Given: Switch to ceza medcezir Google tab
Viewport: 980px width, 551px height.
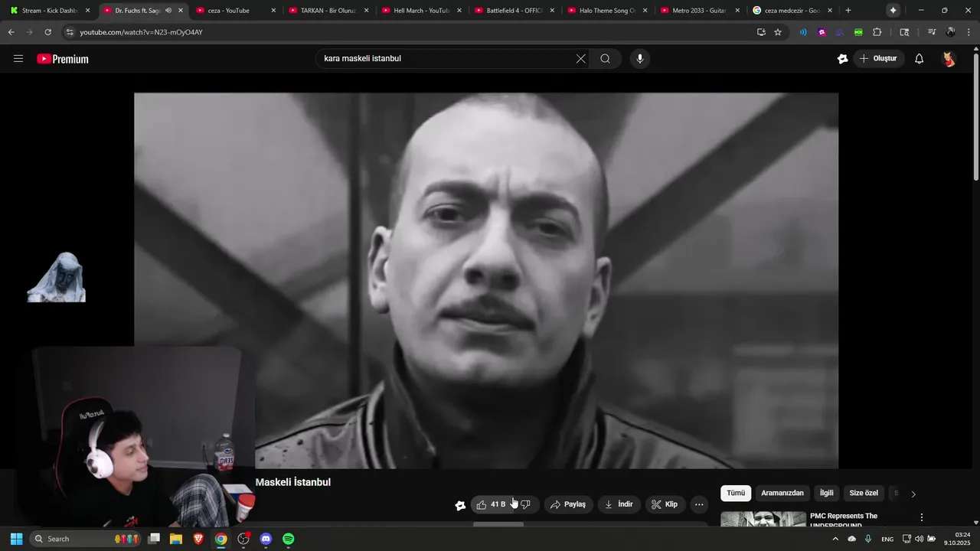Looking at the screenshot, I should pos(792,11).
